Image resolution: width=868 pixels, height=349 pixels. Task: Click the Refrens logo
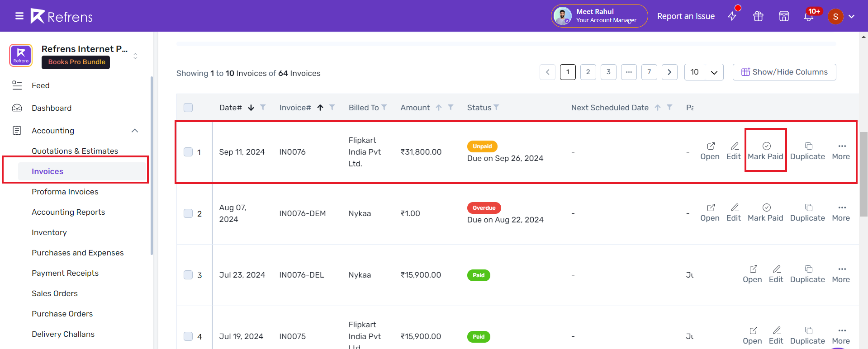tap(62, 16)
